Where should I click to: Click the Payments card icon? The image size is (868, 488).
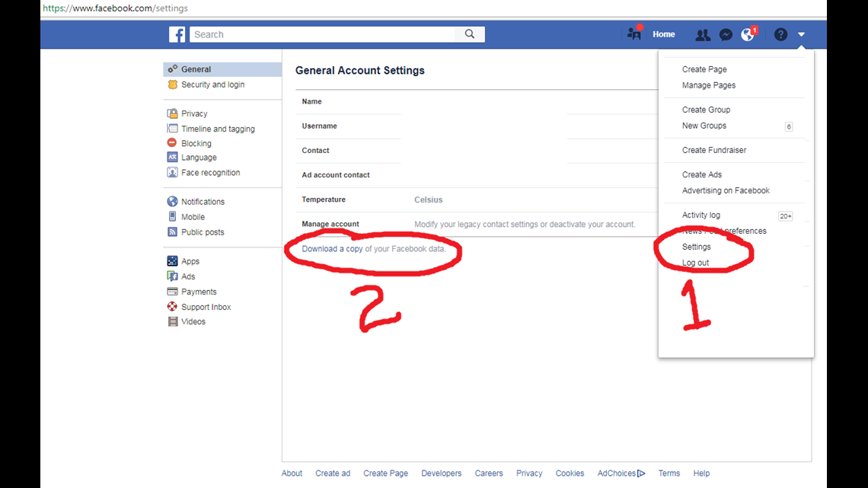[173, 292]
